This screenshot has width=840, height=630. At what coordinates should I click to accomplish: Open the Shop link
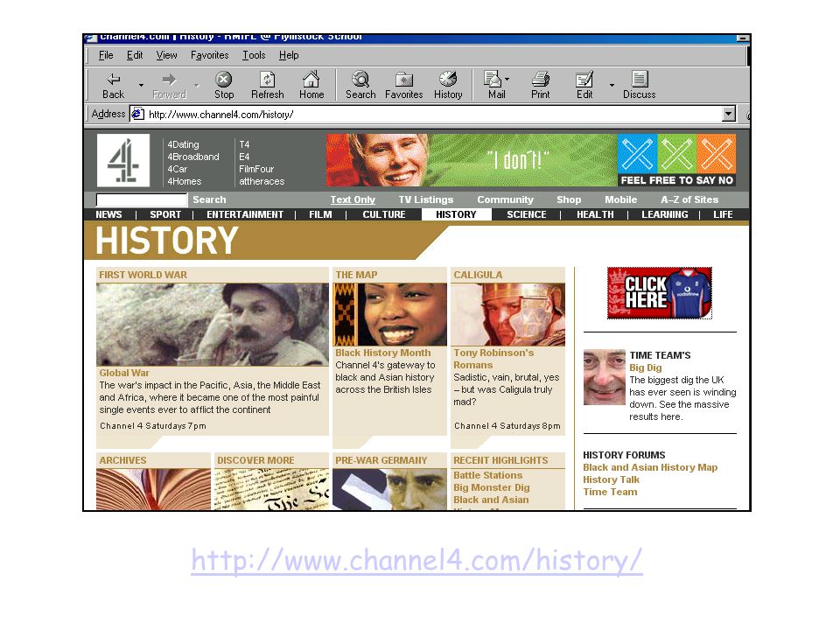click(569, 199)
